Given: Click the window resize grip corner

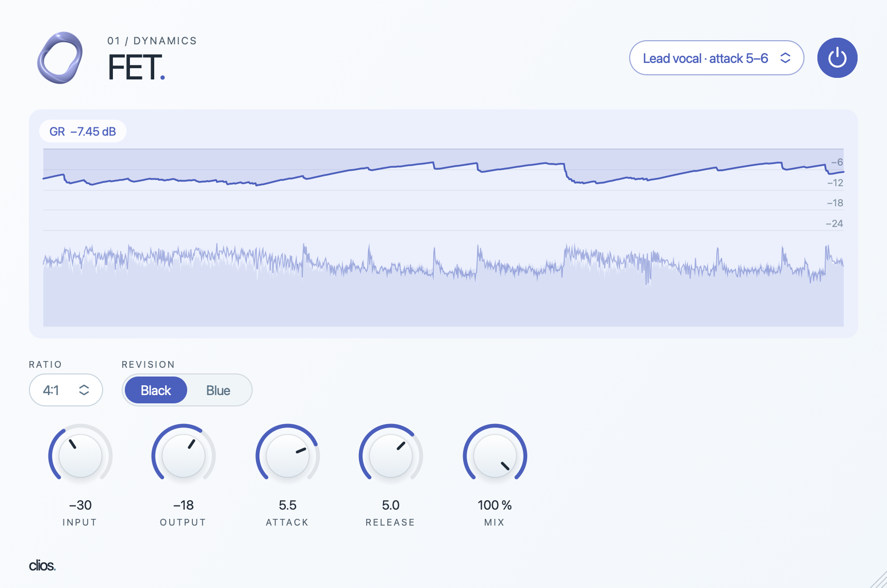Looking at the screenshot, I should [x=879, y=580].
